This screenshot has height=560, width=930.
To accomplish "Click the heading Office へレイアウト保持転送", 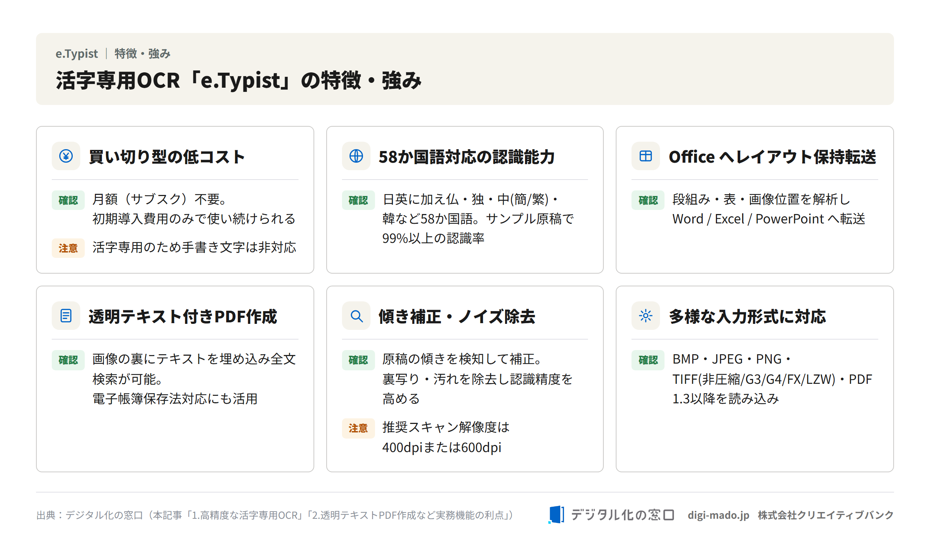I will pyautogui.click(x=772, y=157).
